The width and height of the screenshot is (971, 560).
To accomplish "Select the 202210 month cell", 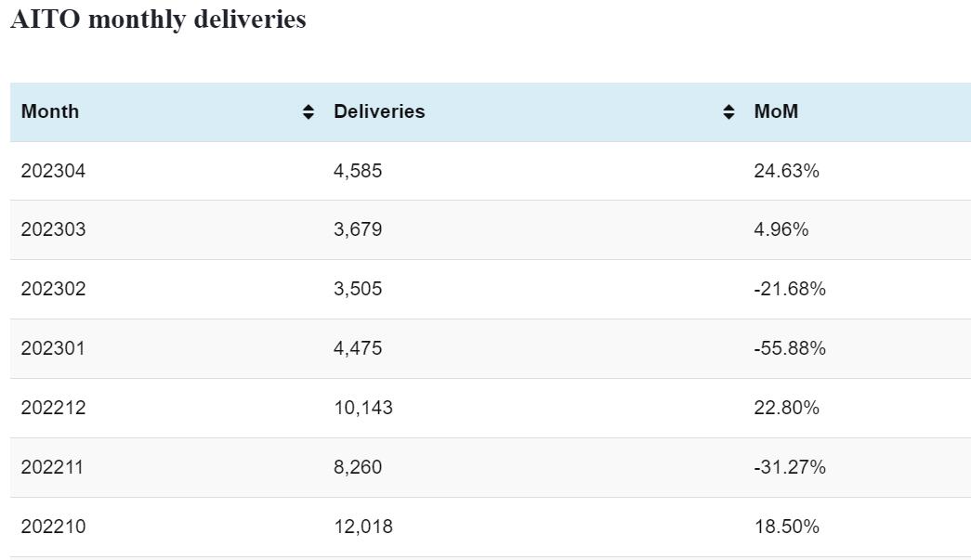I will [x=53, y=527].
